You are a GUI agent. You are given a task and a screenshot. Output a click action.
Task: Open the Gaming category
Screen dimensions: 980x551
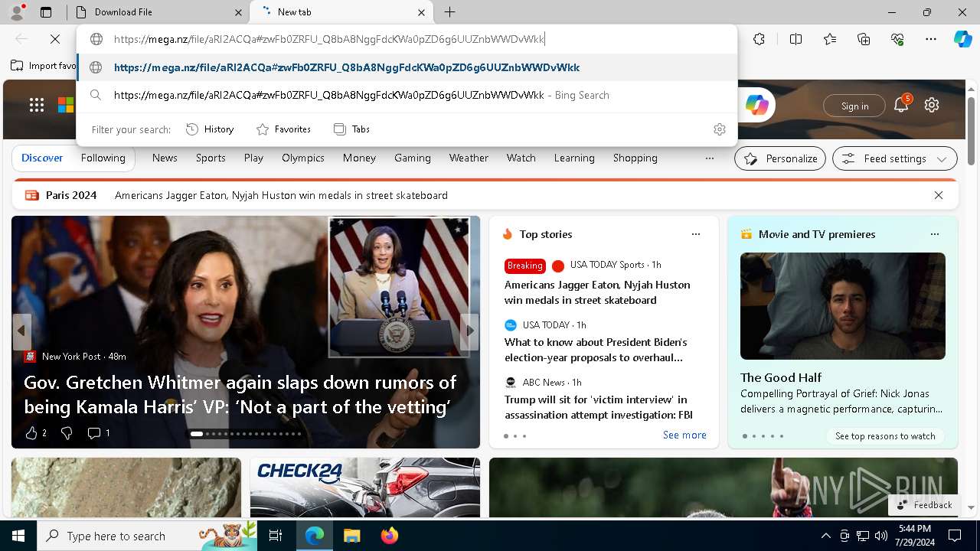413,158
